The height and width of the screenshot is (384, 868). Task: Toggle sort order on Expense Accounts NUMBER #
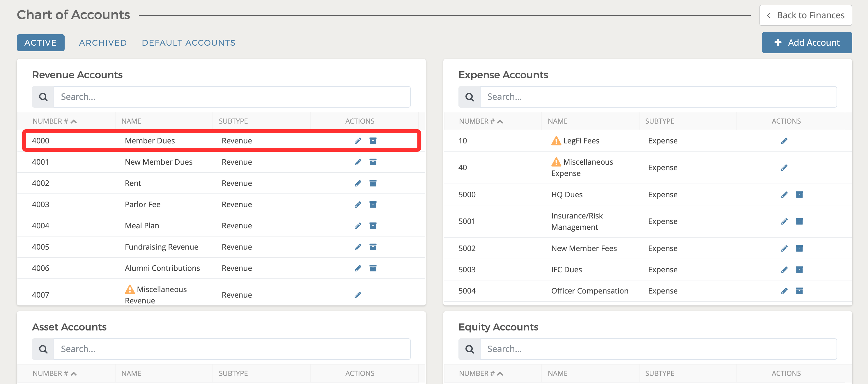(501, 121)
